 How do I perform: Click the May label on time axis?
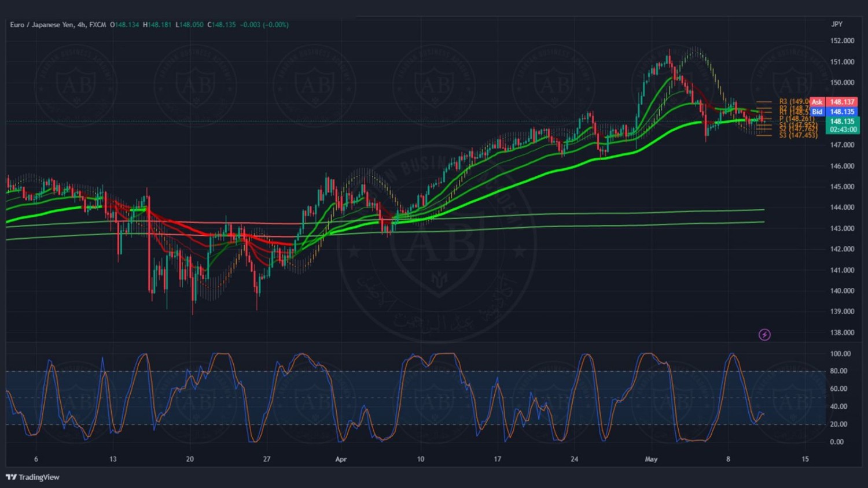click(651, 459)
